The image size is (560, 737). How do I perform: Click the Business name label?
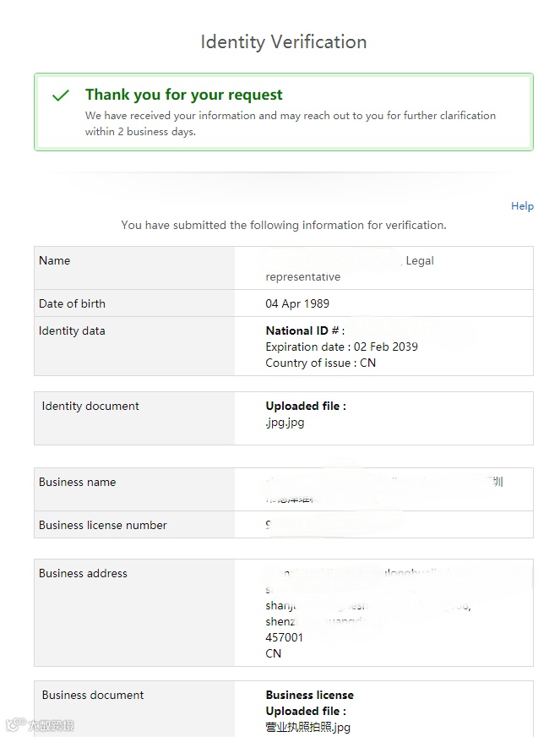tap(77, 482)
